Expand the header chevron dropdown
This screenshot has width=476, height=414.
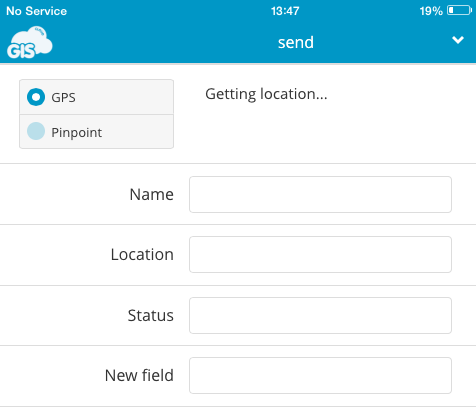(x=458, y=40)
